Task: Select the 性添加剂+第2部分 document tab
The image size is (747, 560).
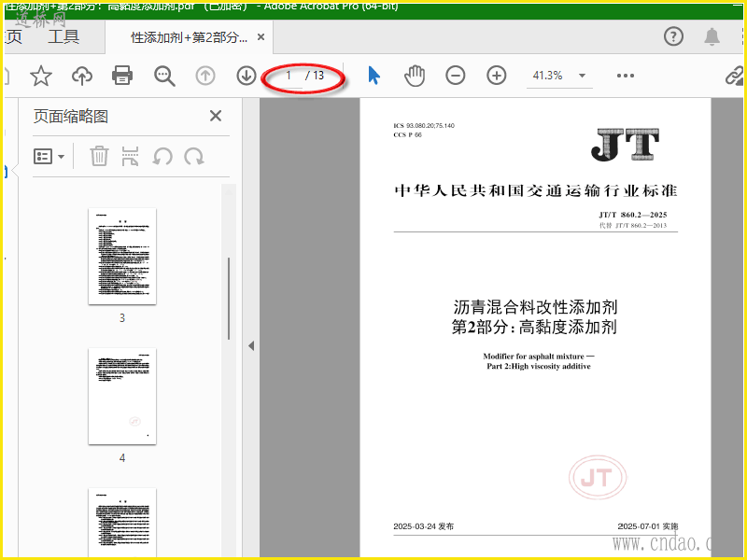Action: [x=190, y=37]
